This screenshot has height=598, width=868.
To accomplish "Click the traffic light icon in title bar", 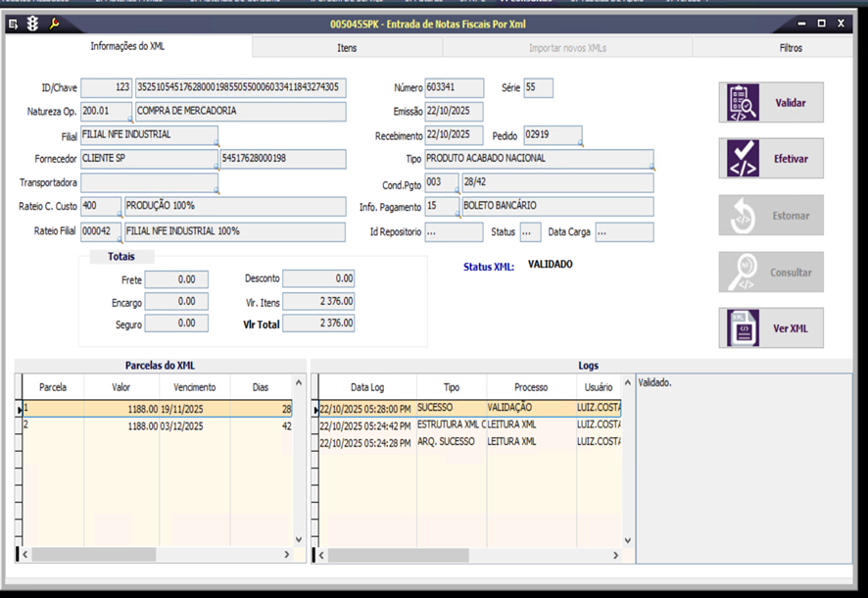I will [x=33, y=24].
